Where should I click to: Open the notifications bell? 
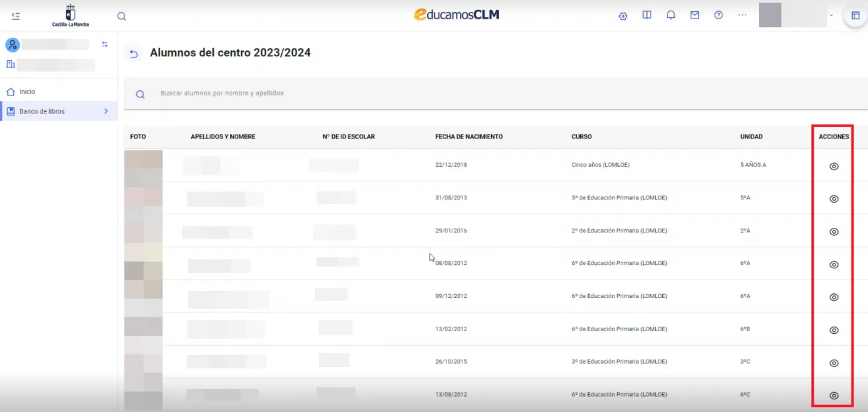click(671, 15)
